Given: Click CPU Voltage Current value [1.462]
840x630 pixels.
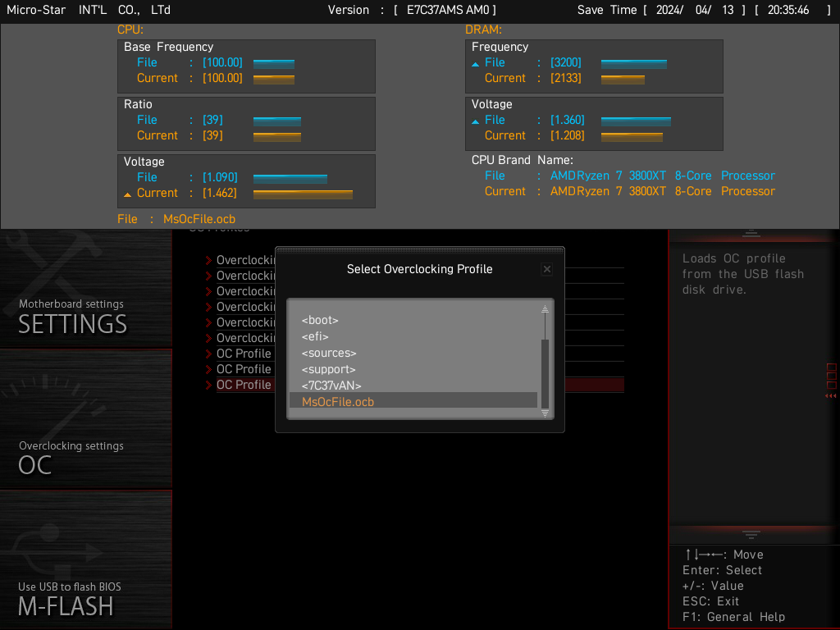Looking at the screenshot, I should click(x=220, y=193).
